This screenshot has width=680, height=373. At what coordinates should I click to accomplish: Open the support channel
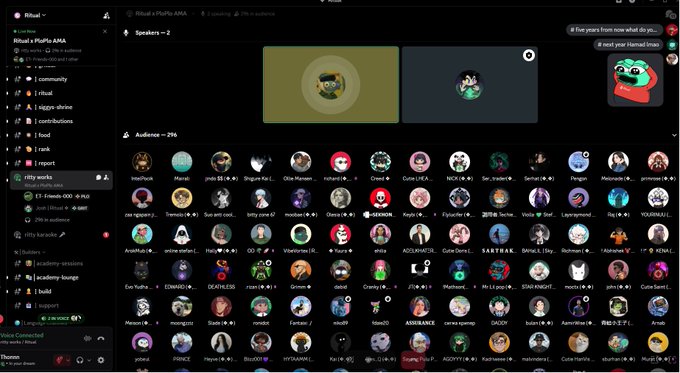coord(60,305)
